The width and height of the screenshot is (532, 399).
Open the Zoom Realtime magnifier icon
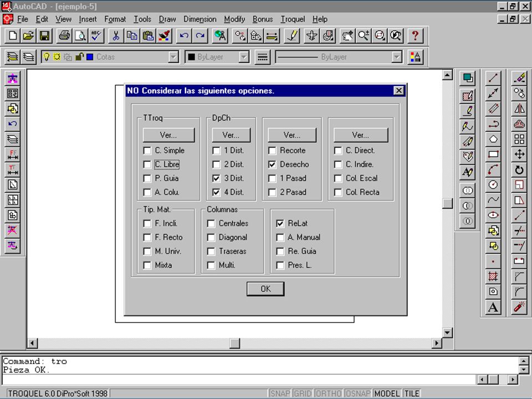coord(364,35)
